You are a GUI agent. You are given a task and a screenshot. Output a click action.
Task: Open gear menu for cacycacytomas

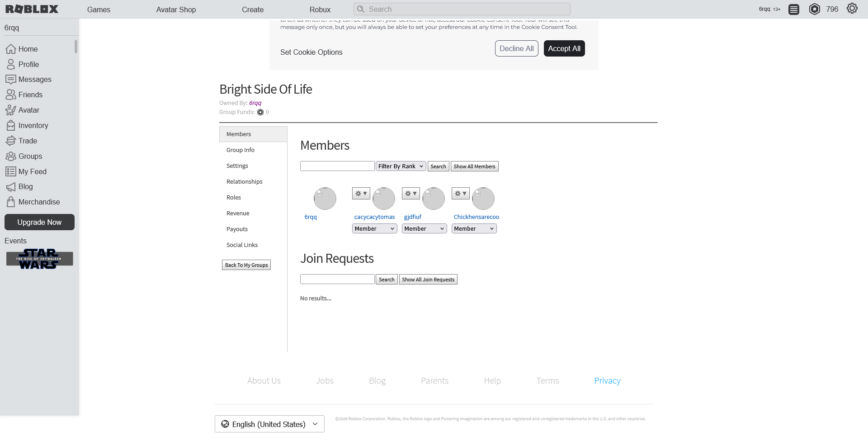(361, 194)
